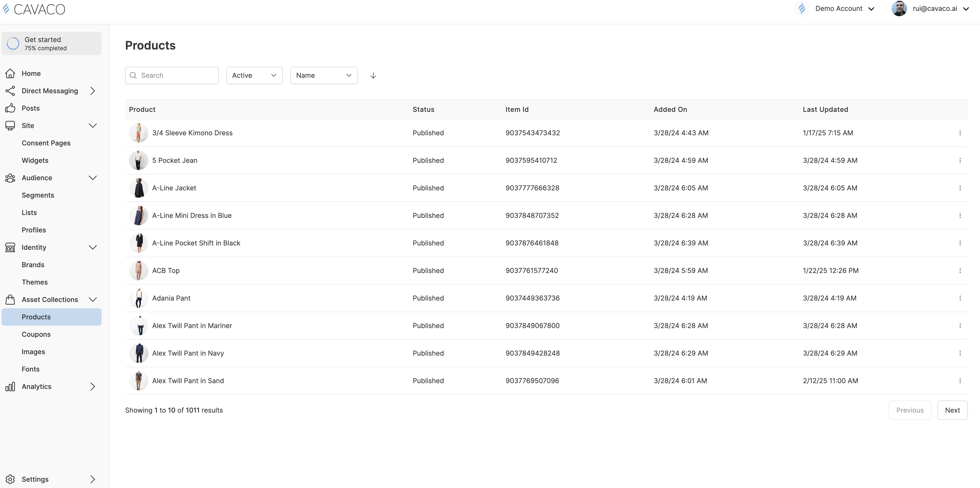Open actions menu for Alex Twill Pant in Mariner
The height and width of the screenshot is (488, 980).
(960, 326)
